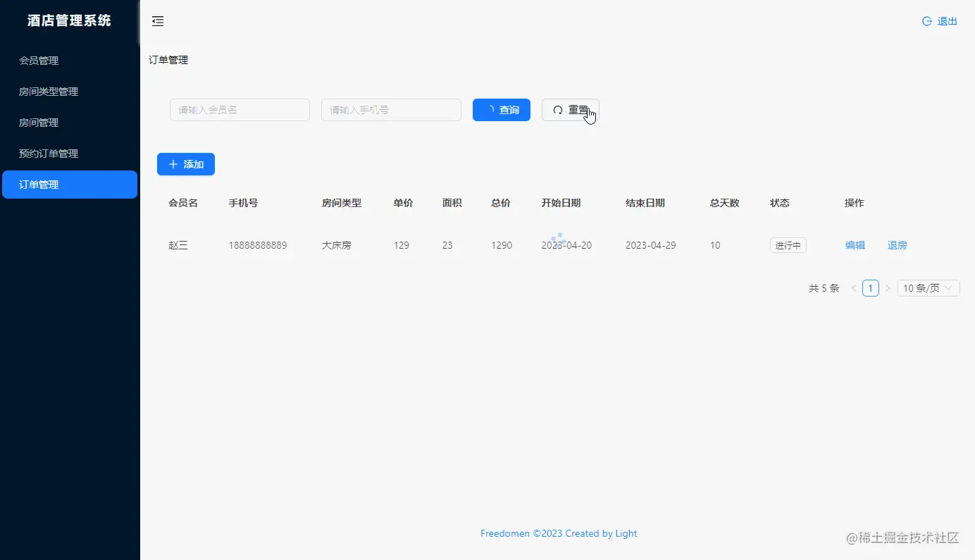Click the end date 2023-04-29

point(651,245)
